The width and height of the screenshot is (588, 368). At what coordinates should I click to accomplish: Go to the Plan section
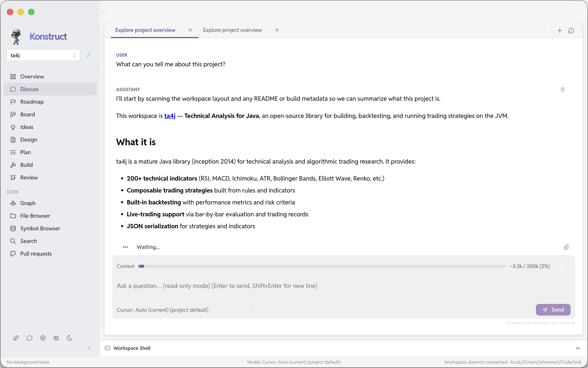pos(50,152)
